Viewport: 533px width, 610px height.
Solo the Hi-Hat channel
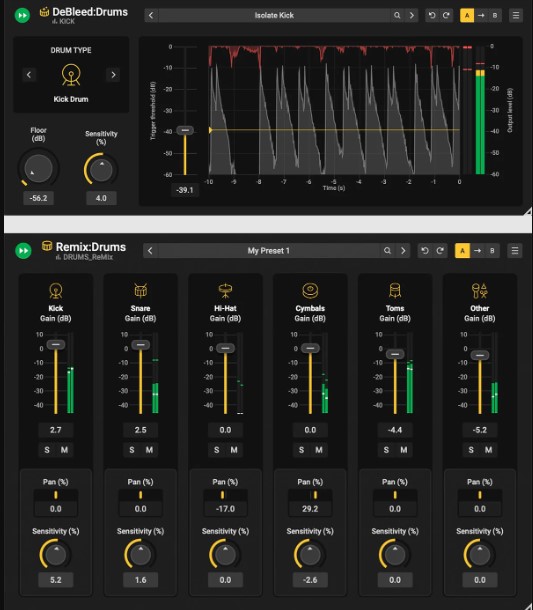pos(217,450)
